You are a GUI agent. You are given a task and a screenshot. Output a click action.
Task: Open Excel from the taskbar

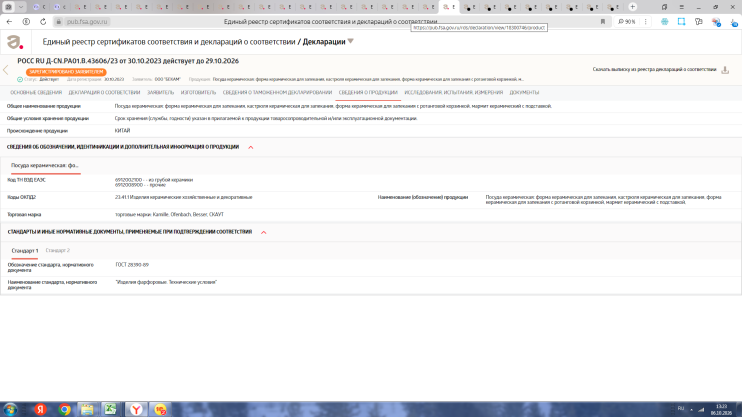[111, 409]
